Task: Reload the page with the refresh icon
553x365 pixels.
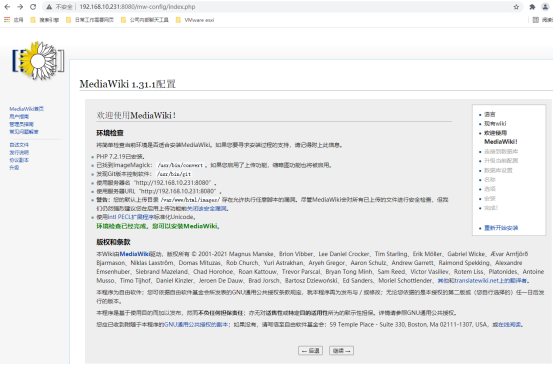Action: pyautogui.click(x=33, y=7)
